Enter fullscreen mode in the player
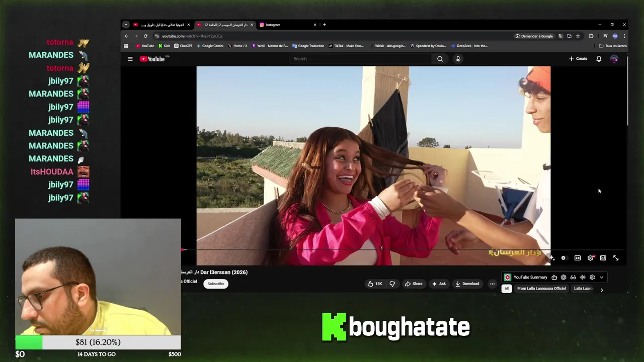 coord(616,258)
